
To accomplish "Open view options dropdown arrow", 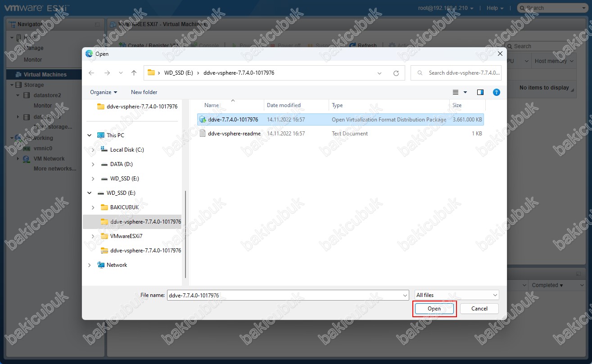I will coord(465,92).
